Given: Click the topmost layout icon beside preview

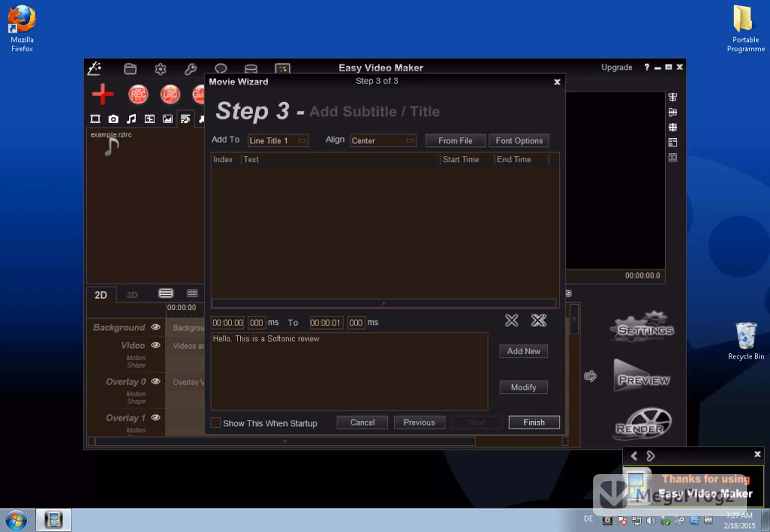Looking at the screenshot, I should [x=673, y=97].
